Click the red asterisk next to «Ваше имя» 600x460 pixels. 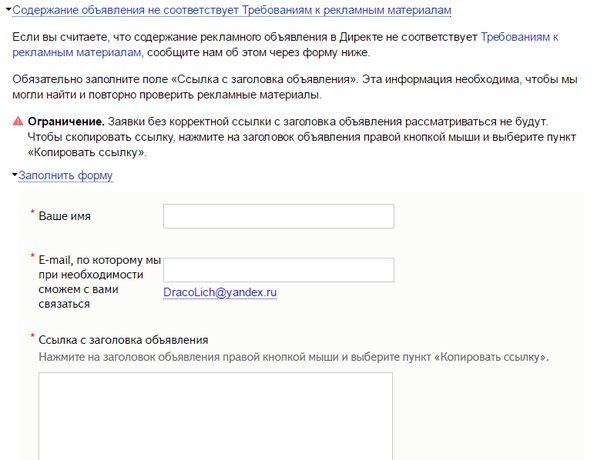32,213
